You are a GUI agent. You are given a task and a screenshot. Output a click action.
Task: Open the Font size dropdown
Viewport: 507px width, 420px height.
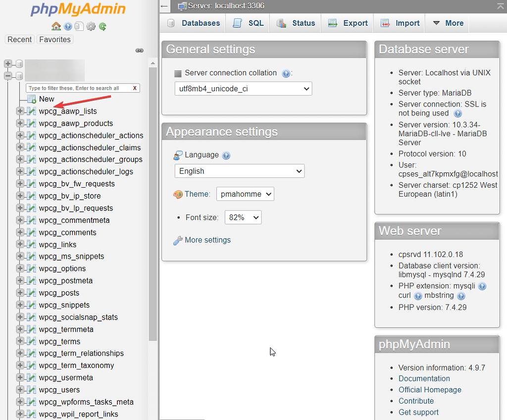[x=243, y=217]
